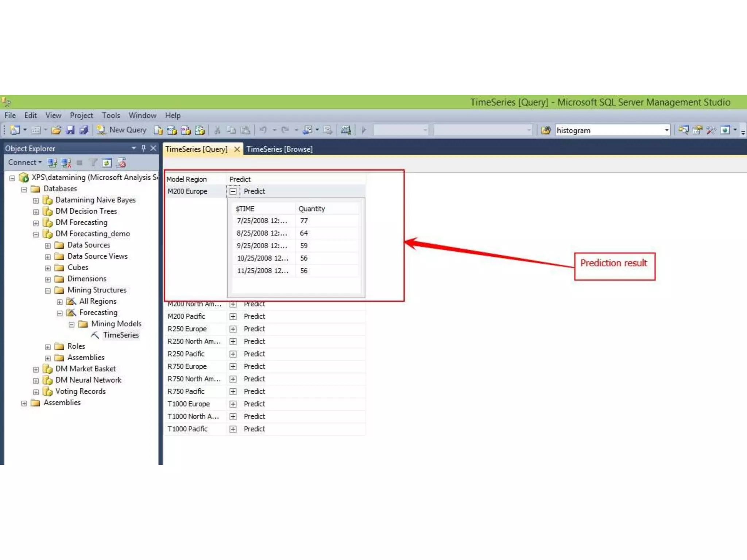Click the Open File folder icon
Image resolution: width=747 pixels, height=560 pixels.
(x=56, y=130)
